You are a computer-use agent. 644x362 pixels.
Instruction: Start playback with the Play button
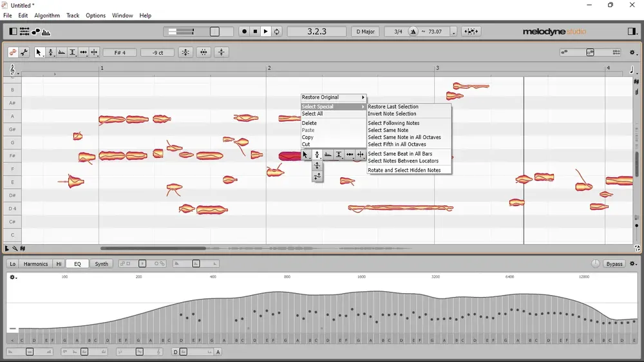tap(266, 31)
